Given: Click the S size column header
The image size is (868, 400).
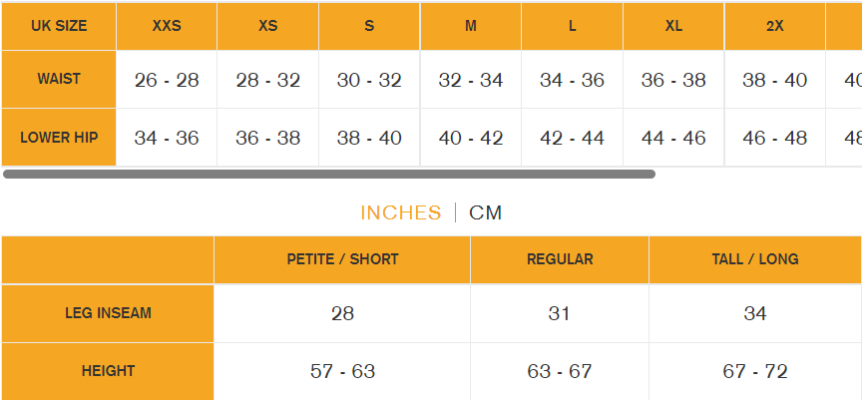Looking at the screenshot, I should 369,26.
